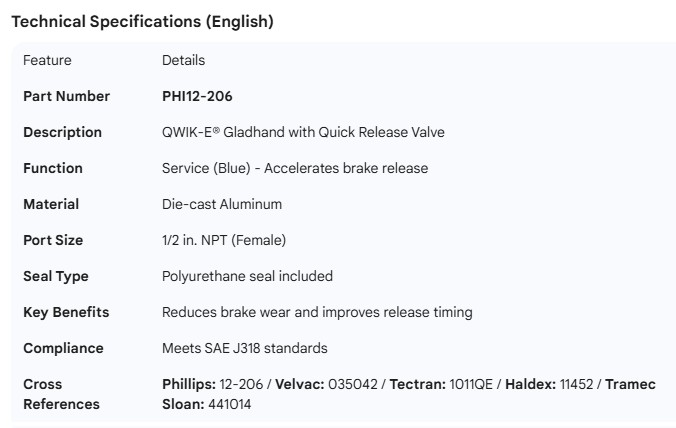Select the Key Benefits row label
The image size is (676, 428).
[66, 312]
